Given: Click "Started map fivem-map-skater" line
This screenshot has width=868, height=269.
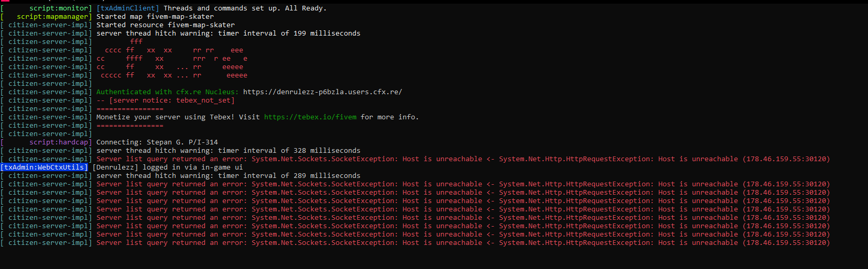Looking at the screenshot, I should tap(155, 17).
